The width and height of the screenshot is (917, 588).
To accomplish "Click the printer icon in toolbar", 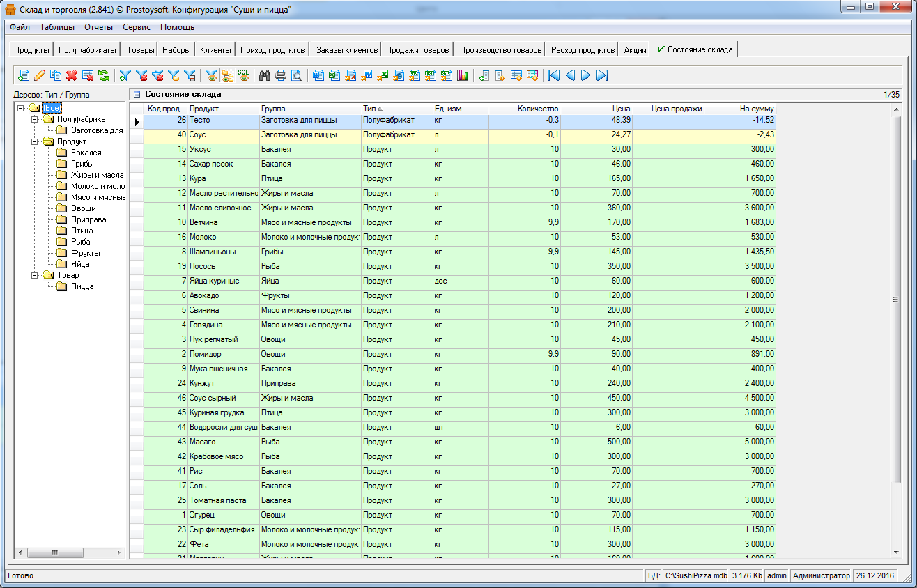I will [281, 75].
